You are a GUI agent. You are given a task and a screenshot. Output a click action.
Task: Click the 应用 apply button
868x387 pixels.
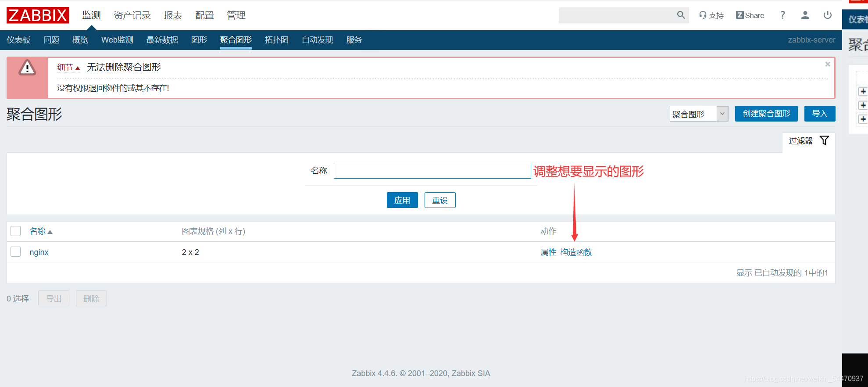[402, 200]
